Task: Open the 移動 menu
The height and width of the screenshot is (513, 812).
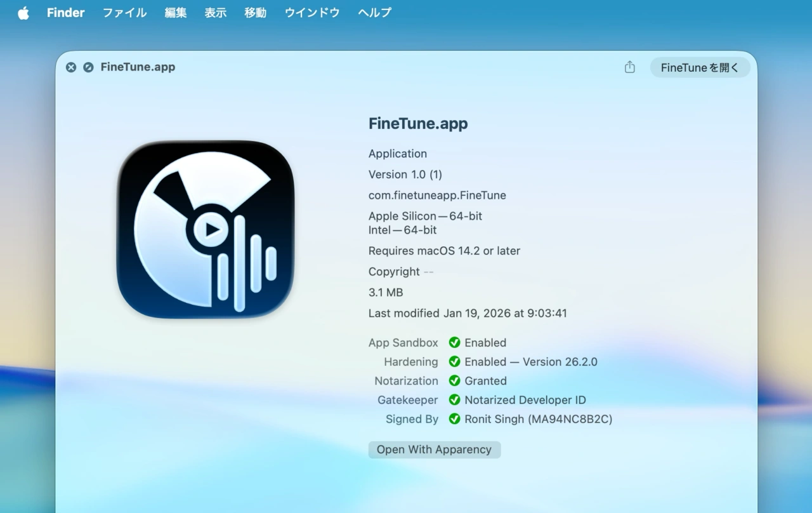Action: [255, 13]
